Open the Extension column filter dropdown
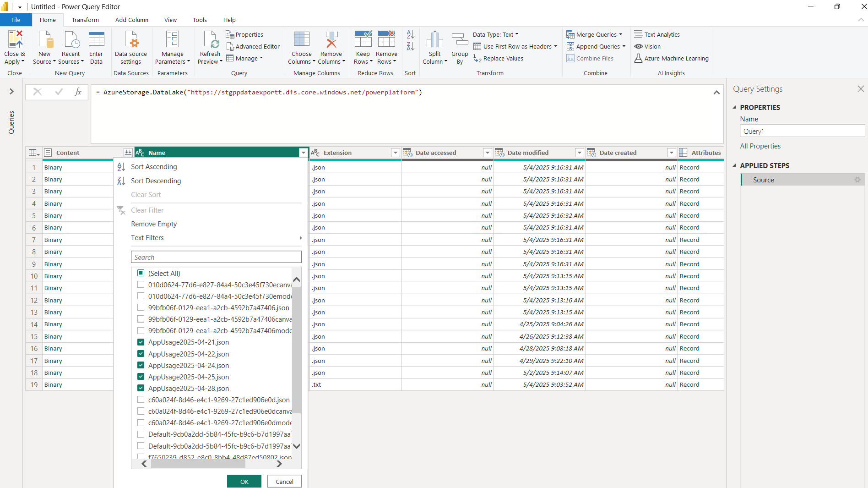 [x=395, y=153]
